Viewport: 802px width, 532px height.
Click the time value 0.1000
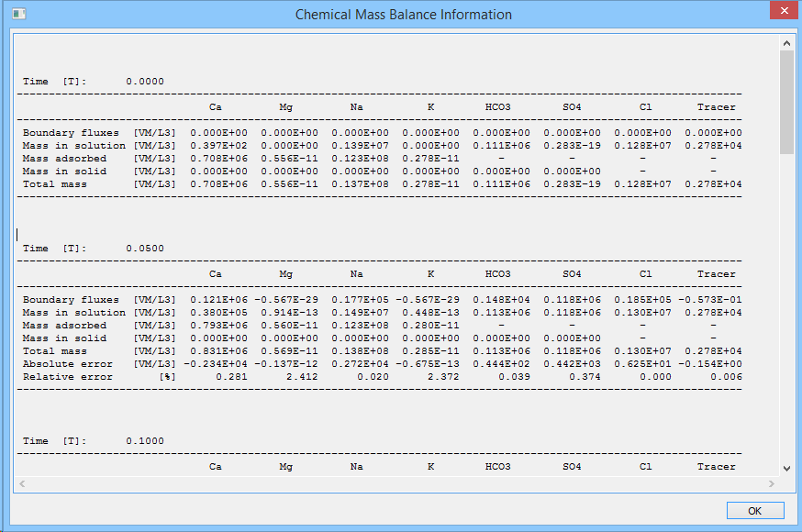pyautogui.click(x=145, y=441)
